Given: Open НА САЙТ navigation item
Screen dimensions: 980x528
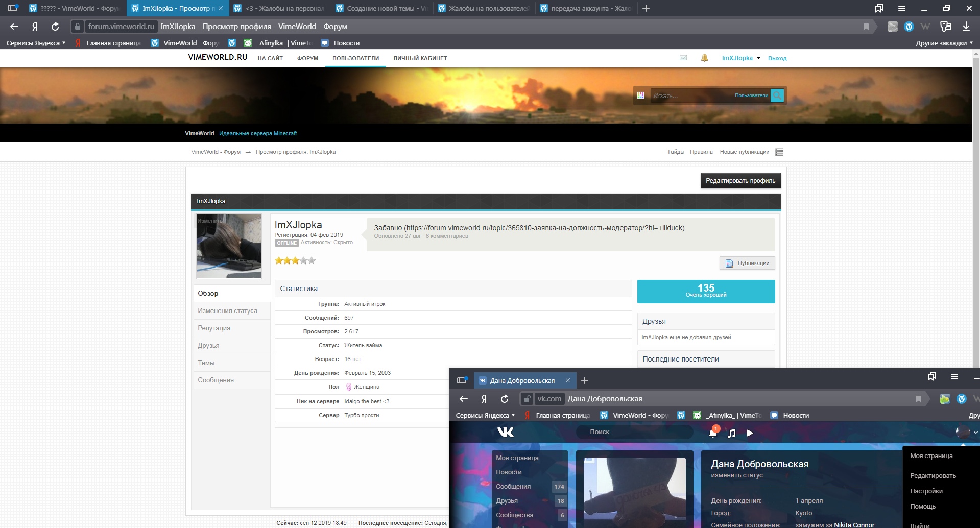Looking at the screenshot, I should tap(270, 58).
